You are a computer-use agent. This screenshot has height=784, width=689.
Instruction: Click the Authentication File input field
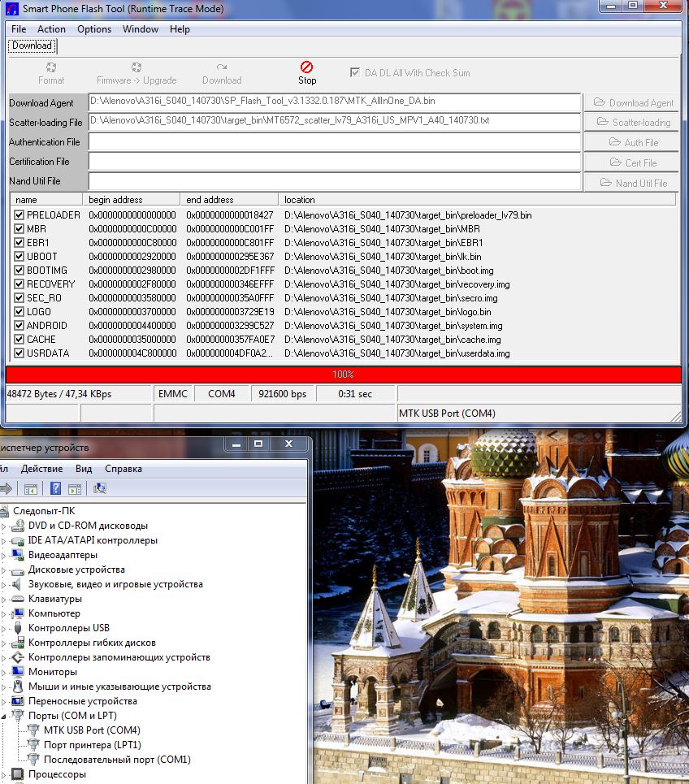pos(334,142)
